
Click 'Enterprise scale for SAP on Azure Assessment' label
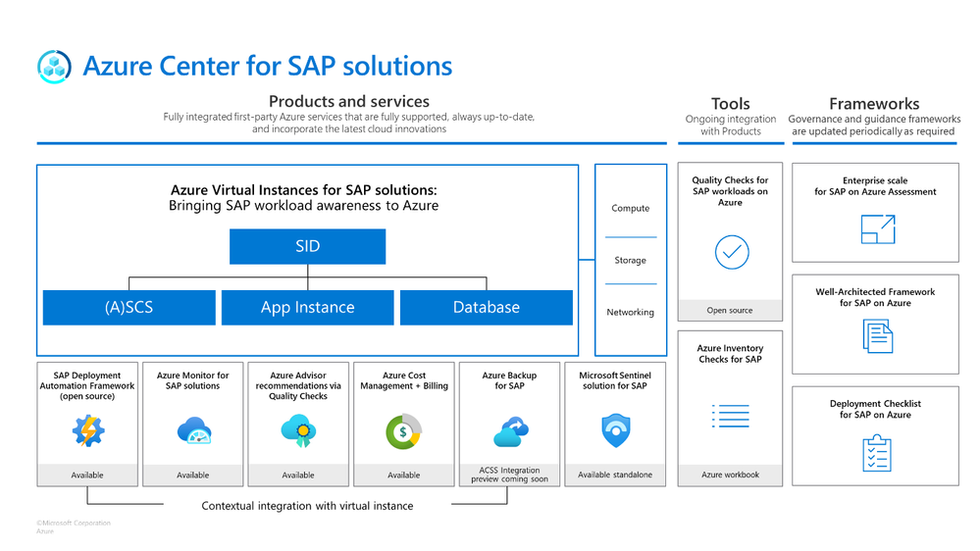coord(876,186)
